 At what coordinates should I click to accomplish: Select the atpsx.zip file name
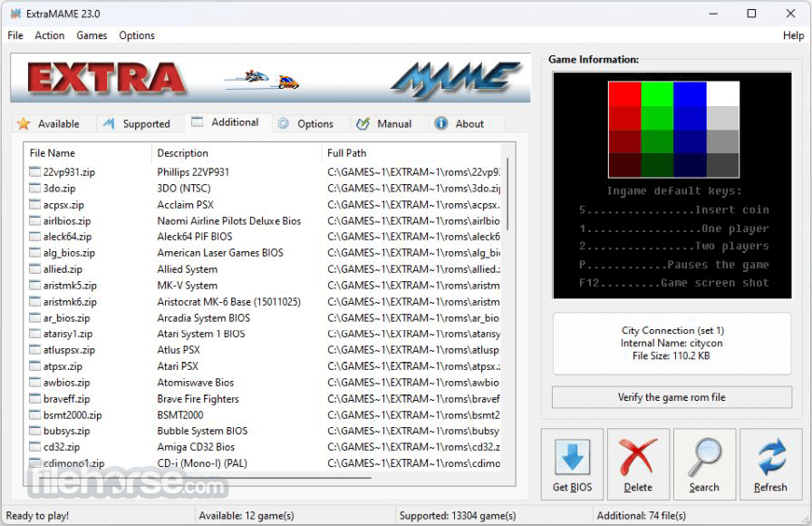[x=63, y=366]
